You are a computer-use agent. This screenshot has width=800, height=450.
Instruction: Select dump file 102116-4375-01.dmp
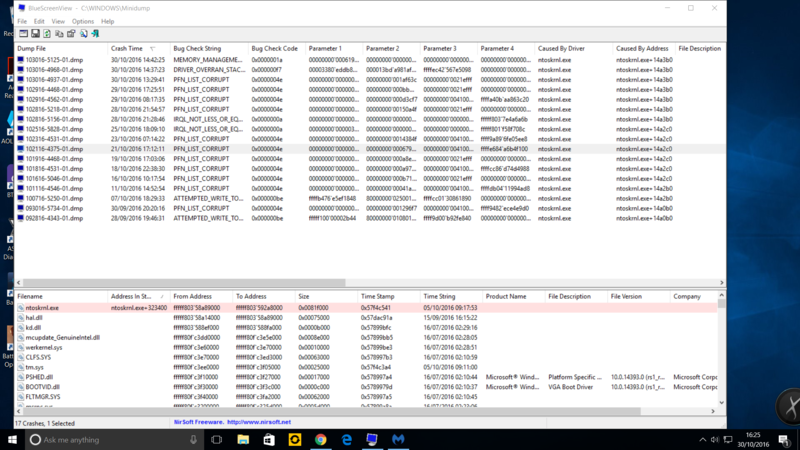coord(54,149)
